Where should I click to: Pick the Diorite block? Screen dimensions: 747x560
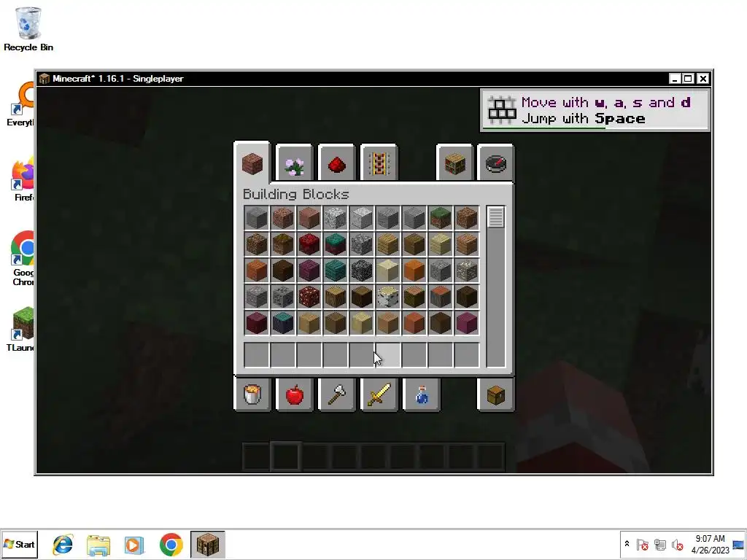[x=336, y=218]
